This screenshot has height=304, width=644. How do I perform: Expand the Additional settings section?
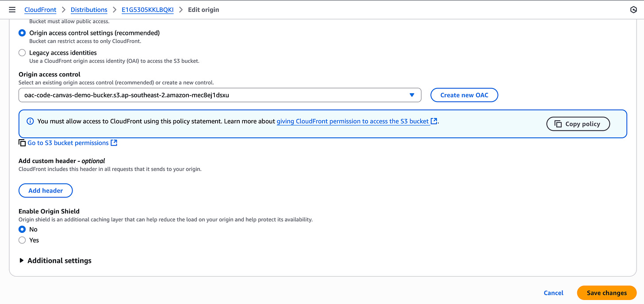click(55, 261)
